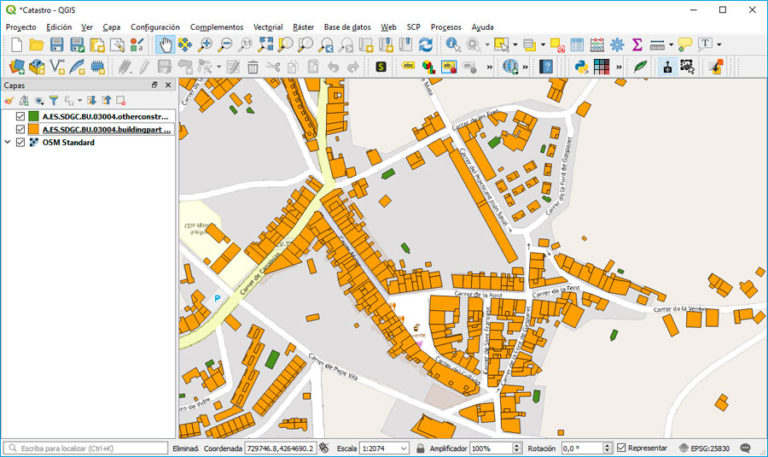This screenshot has height=457, width=768.
Task: Toggle visibility of OSM Standard layer
Action: [x=20, y=142]
